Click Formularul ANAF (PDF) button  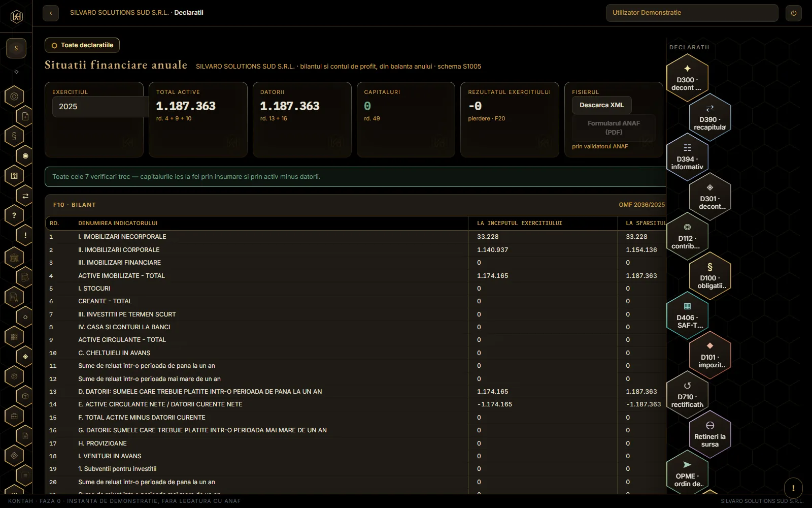tap(614, 128)
